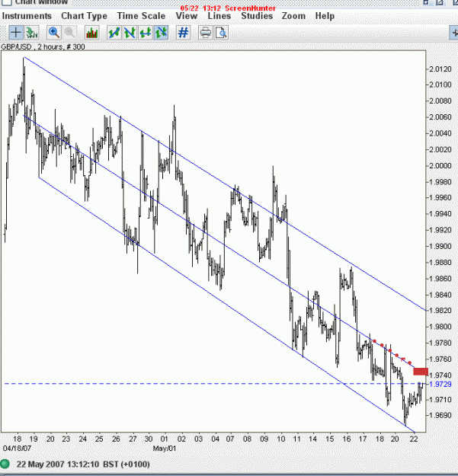
Task: Click the Chart window title bar icon
Action: point(7,2)
